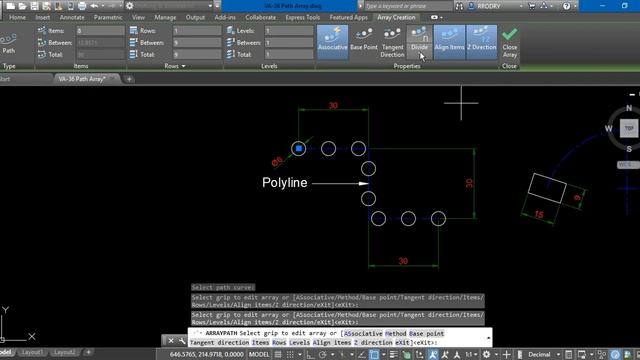Image resolution: width=640 pixels, height=360 pixels.
Task: Click the Help question mark icon
Action: (x=566, y=6)
